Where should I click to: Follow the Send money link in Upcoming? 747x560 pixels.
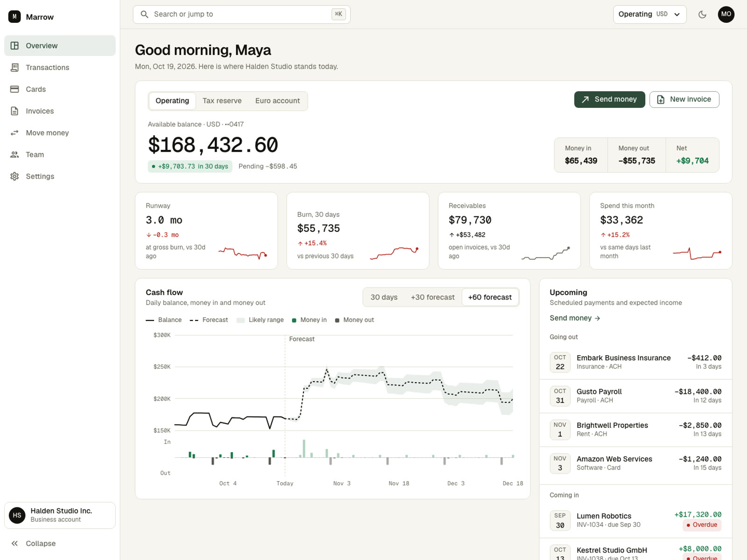(575, 318)
